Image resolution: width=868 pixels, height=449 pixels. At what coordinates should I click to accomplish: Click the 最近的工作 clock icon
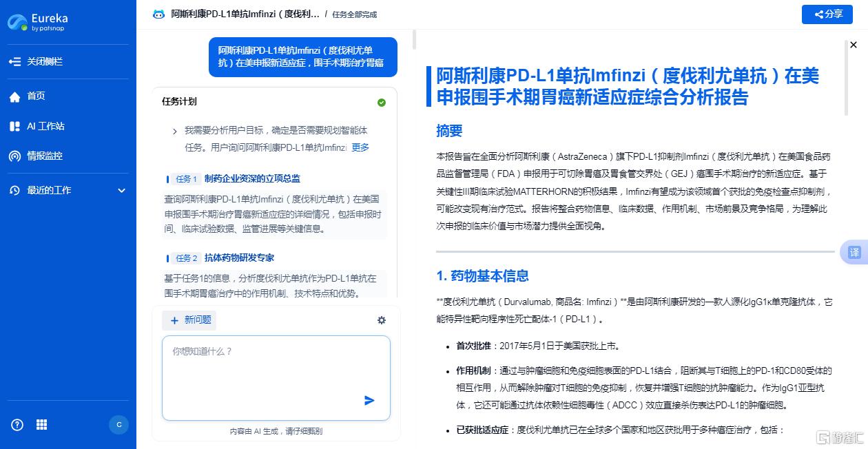pos(14,190)
